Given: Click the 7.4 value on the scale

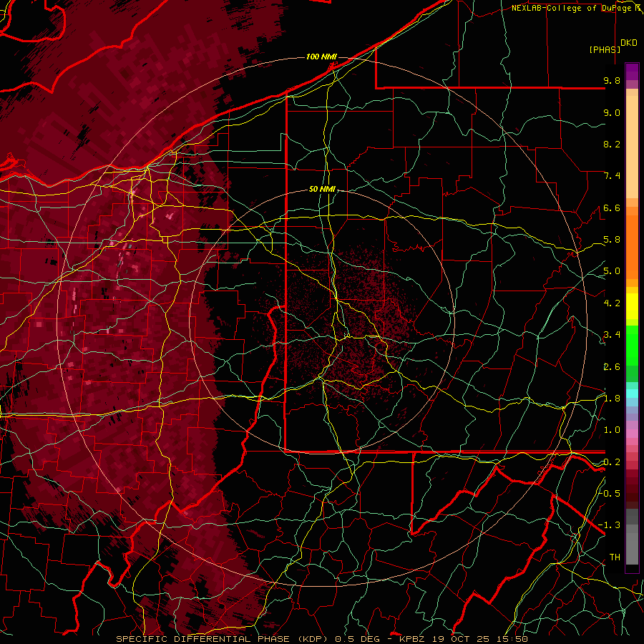Looking at the screenshot, I should [612, 176].
